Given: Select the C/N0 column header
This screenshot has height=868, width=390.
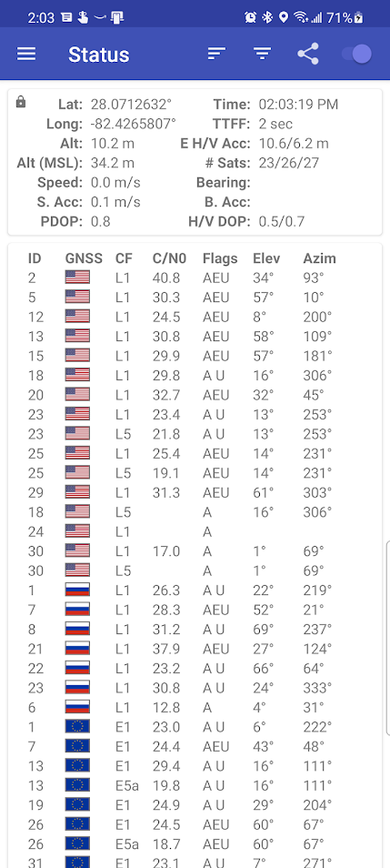Looking at the screenshot, I should 169,258.
